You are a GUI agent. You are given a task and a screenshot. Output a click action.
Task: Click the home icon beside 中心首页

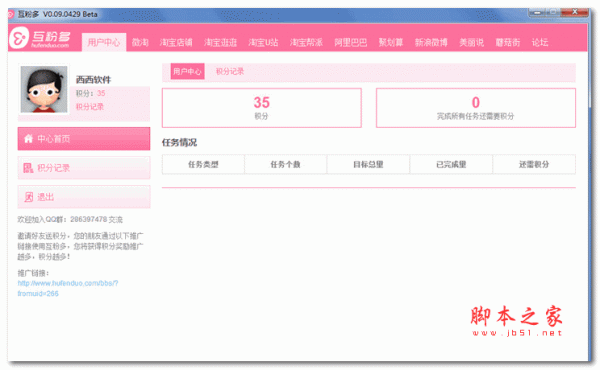tap(28, 139)
